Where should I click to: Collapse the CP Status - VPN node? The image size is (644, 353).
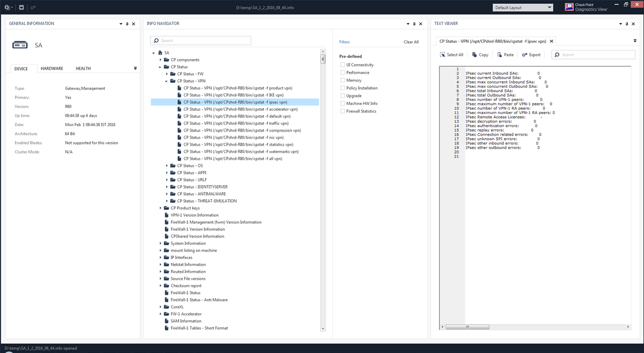click(x=167, y=81)
